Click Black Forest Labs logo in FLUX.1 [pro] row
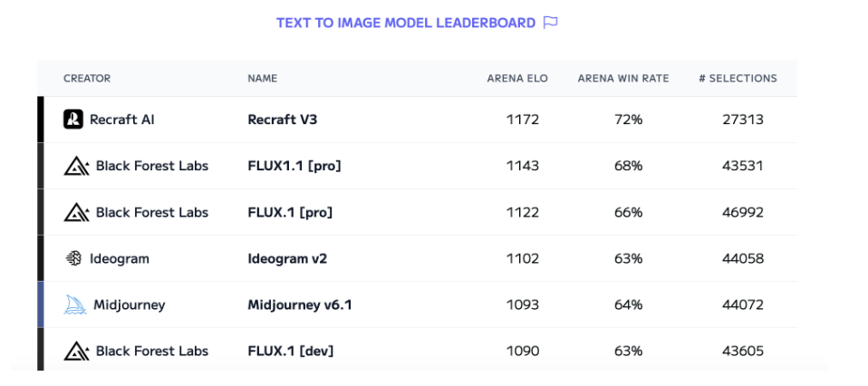This screenshot has width=868, height=386. [x=76, y=212]
